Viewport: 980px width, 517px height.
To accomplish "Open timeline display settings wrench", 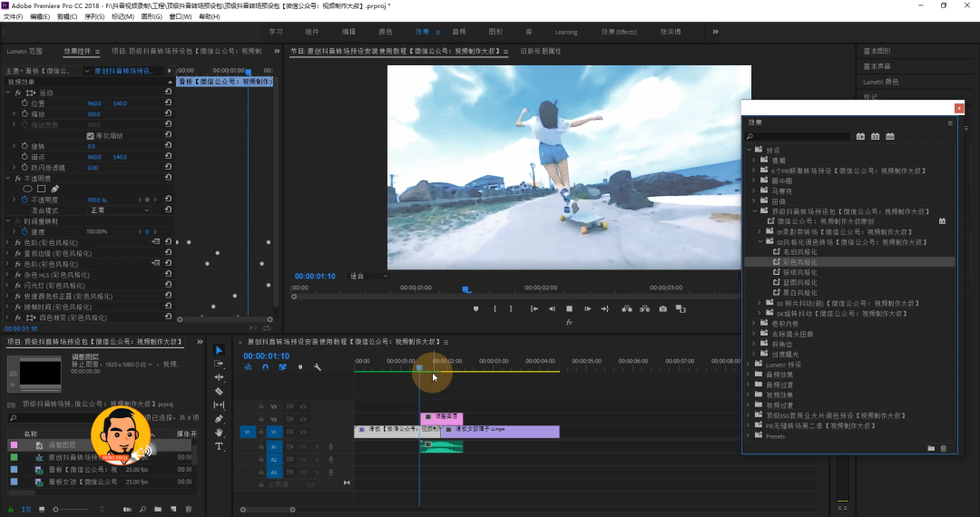I will click(318, 367).
